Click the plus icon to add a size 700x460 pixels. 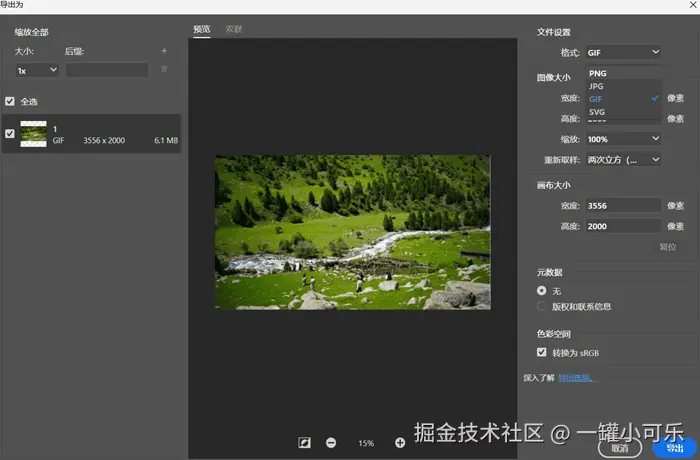164,51
